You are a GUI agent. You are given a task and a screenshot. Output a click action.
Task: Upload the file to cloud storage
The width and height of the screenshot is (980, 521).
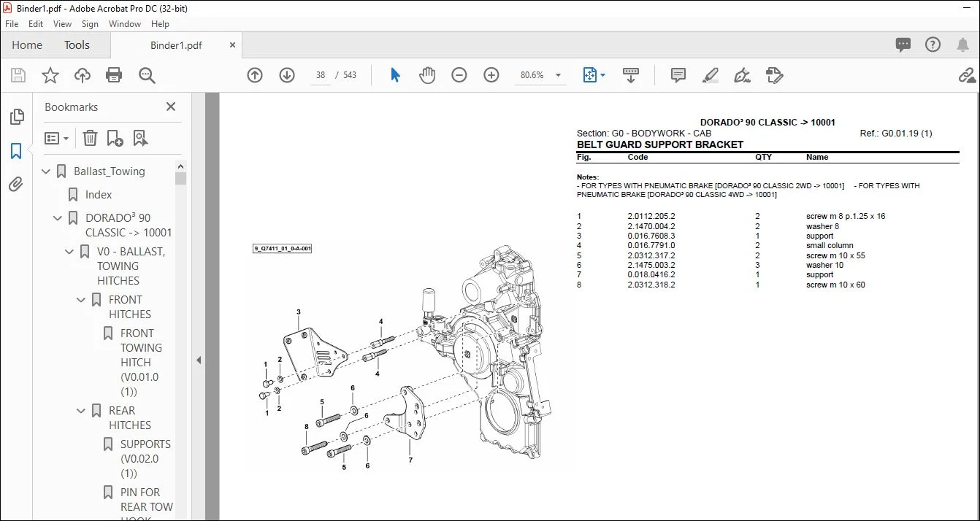coord(83,75)
